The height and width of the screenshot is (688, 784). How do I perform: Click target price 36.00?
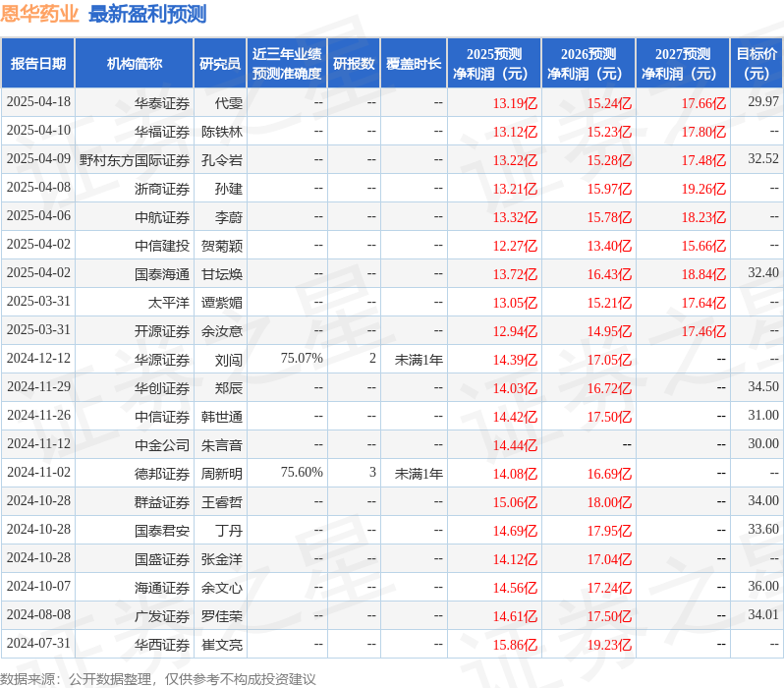763,587
